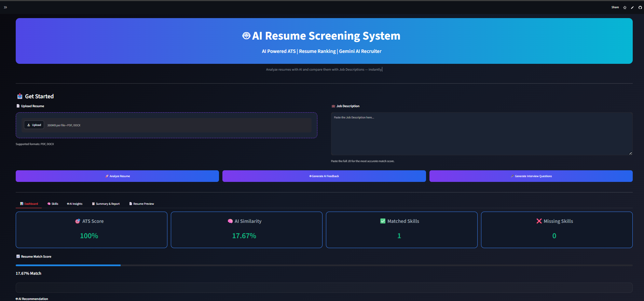Image resolution: width=644 pixels, height=301 pixels.
Task: Click the document icon beside Upload Resume
Action: [x=18, y=106]
